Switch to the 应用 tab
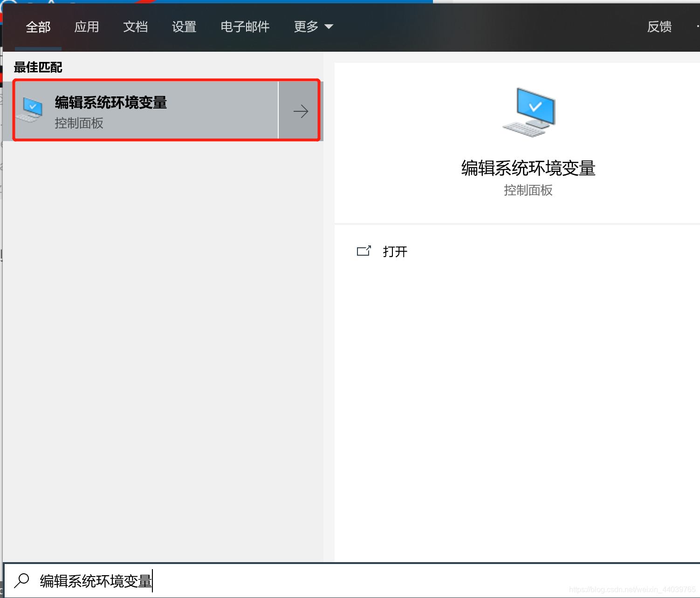 click(87, 27)
